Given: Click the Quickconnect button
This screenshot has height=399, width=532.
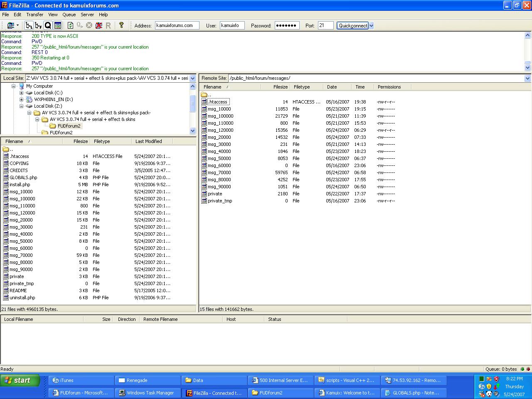Looking at the screenshot, I should click(353, 25).
